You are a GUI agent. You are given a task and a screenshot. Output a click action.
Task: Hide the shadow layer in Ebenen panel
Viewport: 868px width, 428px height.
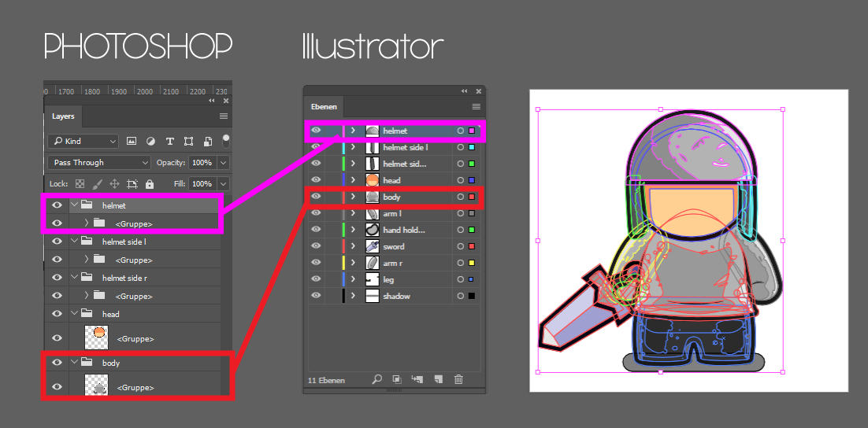pyautogui.click(x=316, y=296)
